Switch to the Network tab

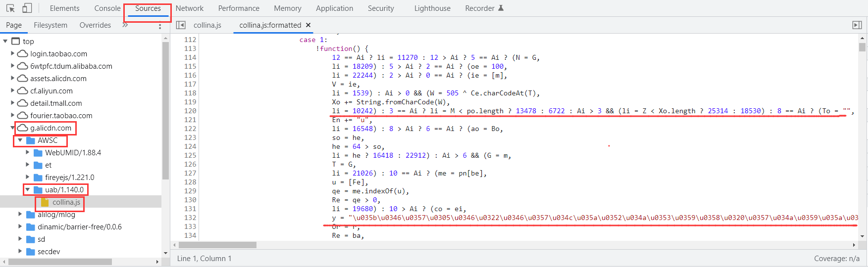tap(189, 8)
